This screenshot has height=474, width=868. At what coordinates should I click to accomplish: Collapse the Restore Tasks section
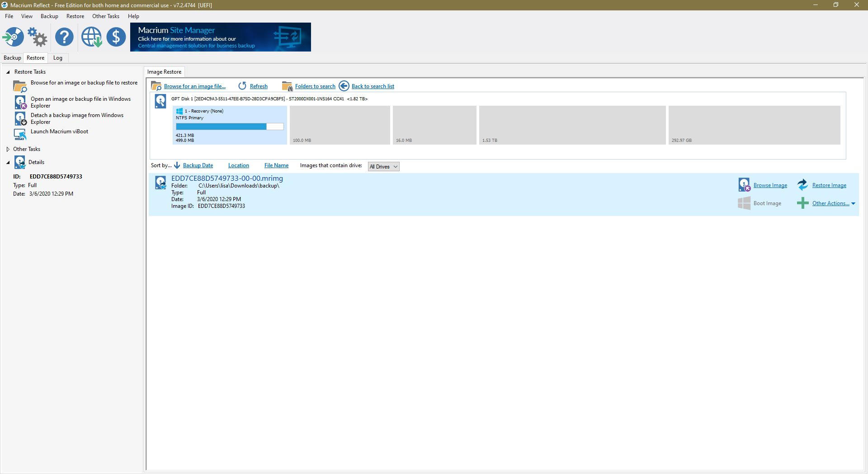click(8, 72)
